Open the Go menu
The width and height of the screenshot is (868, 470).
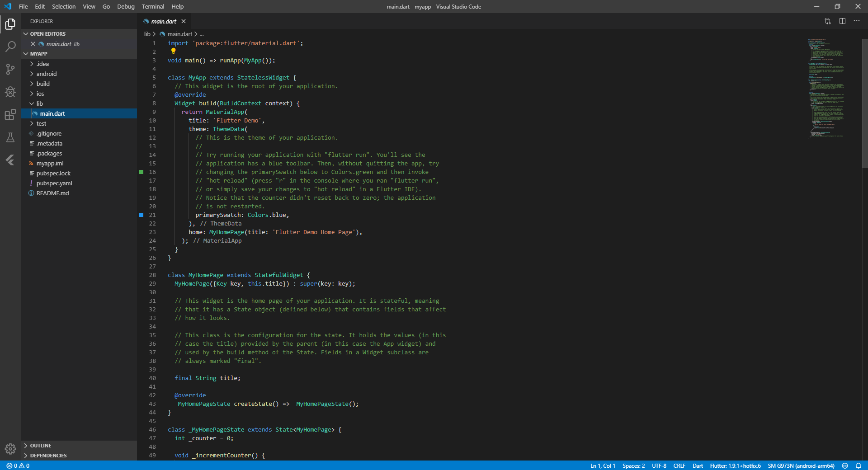click(106, 6)
